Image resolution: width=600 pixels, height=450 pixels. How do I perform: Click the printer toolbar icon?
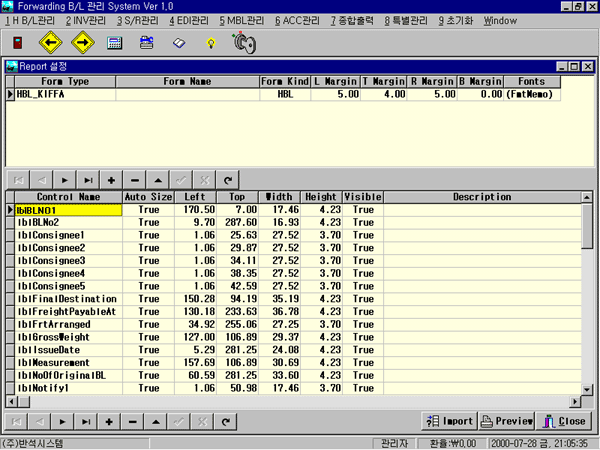[x=147, y=42]
